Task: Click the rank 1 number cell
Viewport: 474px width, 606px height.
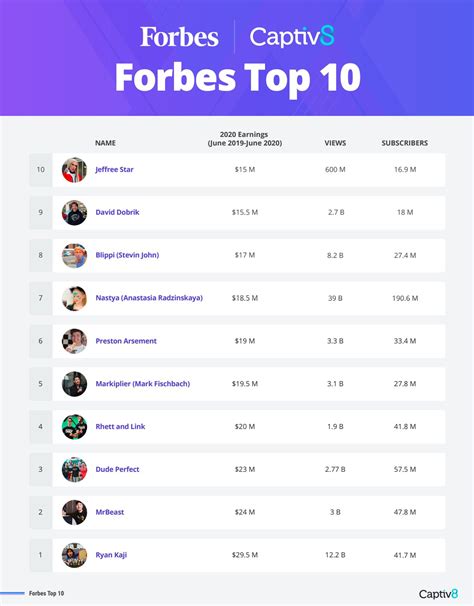Action: [x=41, y=555]
